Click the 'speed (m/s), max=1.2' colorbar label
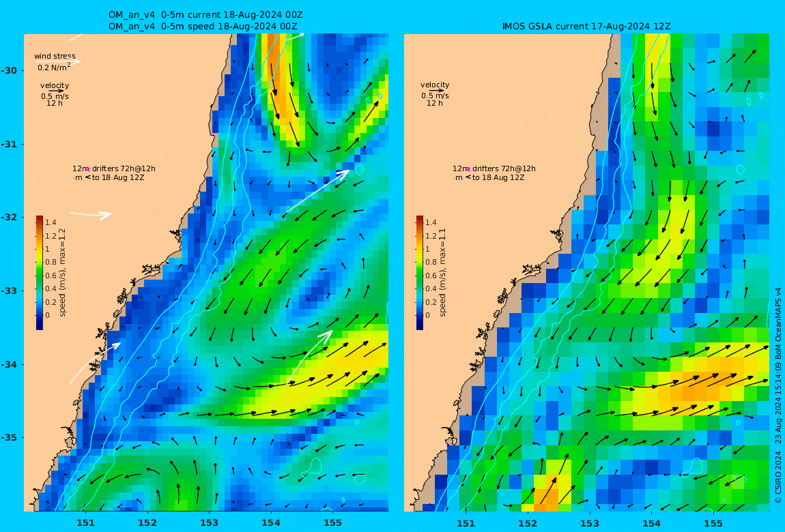The width and height of the screenshot is (785, 532). click(x=62, y=273)
